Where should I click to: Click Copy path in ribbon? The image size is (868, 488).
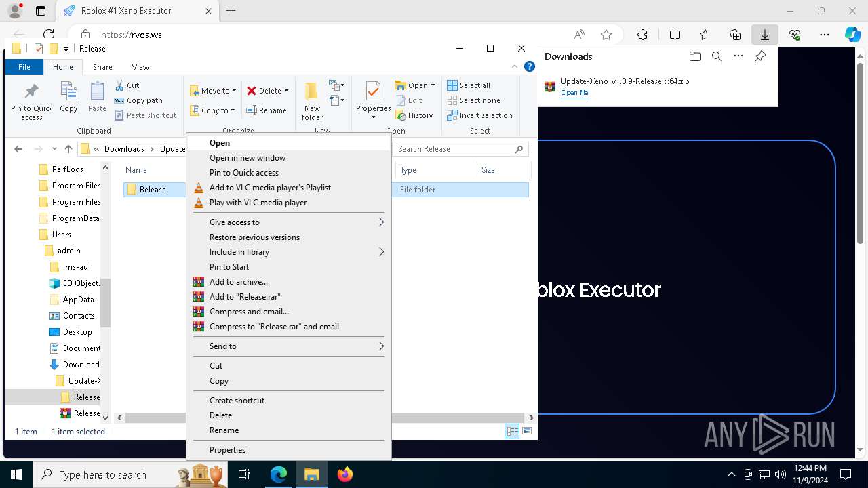(139, 100)
